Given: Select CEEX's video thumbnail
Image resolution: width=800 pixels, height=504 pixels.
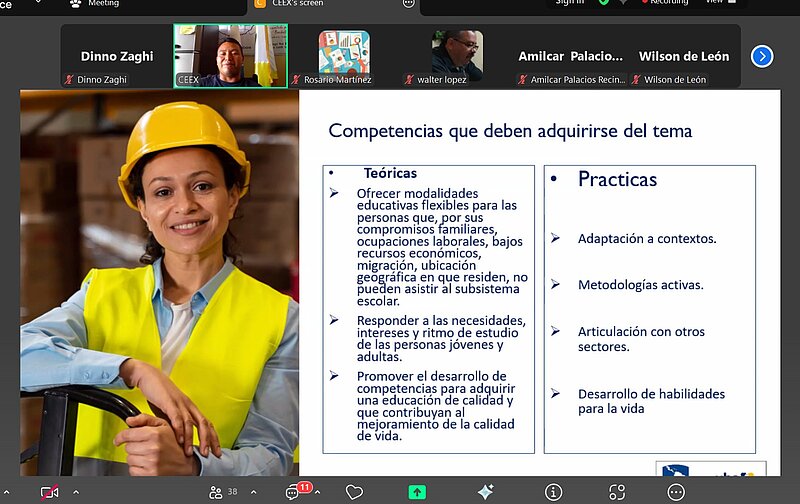Looking at the screenshot, I should coord(230,56).
